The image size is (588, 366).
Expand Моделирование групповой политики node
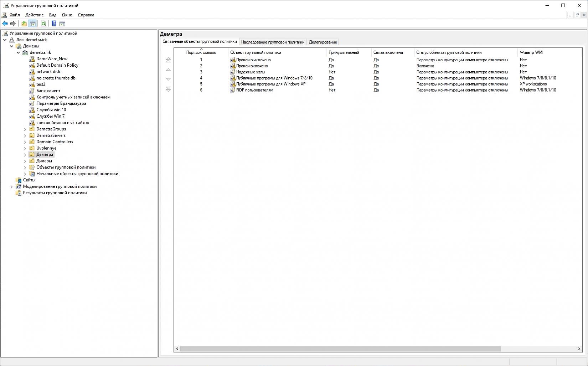[11, 187]
